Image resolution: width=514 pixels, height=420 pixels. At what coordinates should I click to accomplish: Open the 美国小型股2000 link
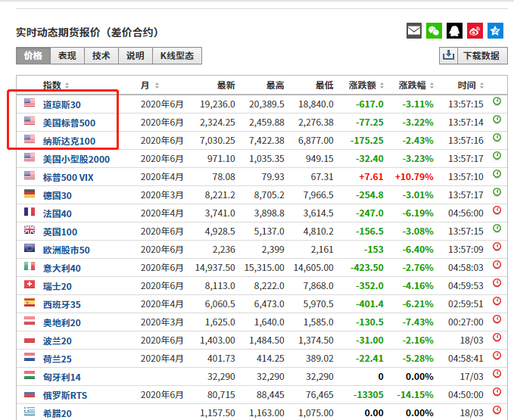pos(76,159)
